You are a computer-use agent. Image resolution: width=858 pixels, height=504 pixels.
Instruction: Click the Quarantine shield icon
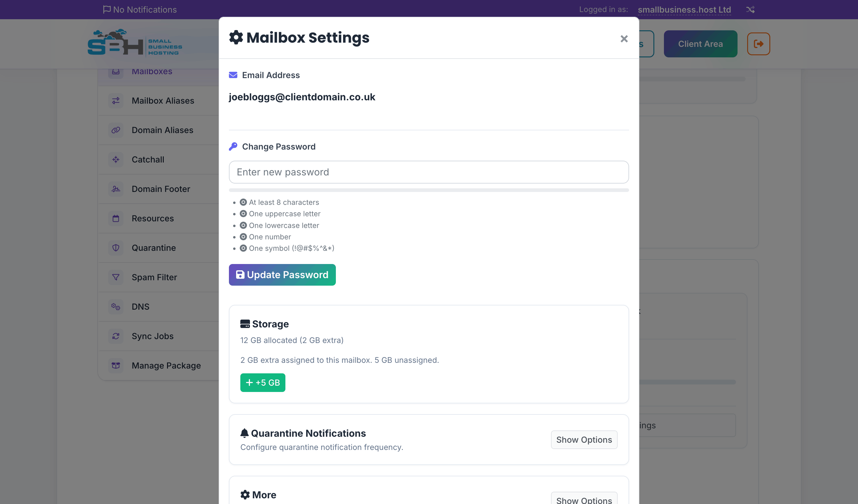coord(116,248)
